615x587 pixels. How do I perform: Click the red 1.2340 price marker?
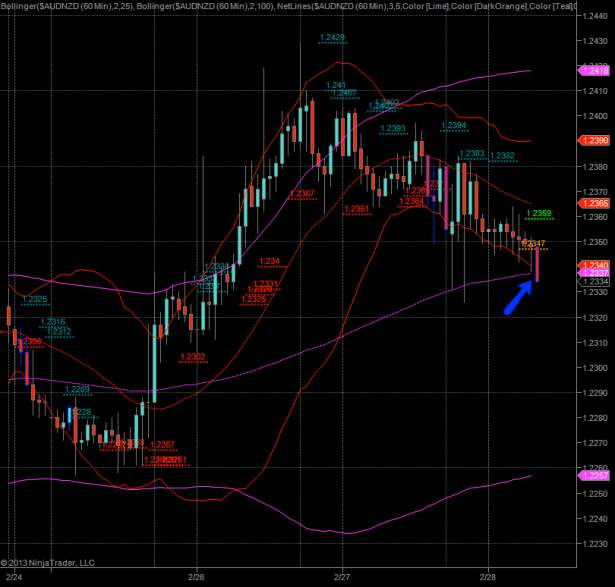pos(595,264)
